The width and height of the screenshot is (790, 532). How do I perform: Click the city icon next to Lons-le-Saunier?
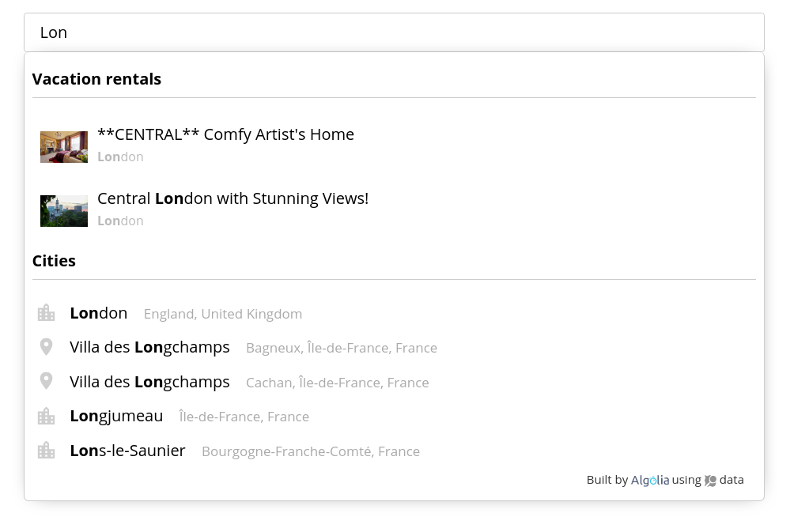[47, 451]
